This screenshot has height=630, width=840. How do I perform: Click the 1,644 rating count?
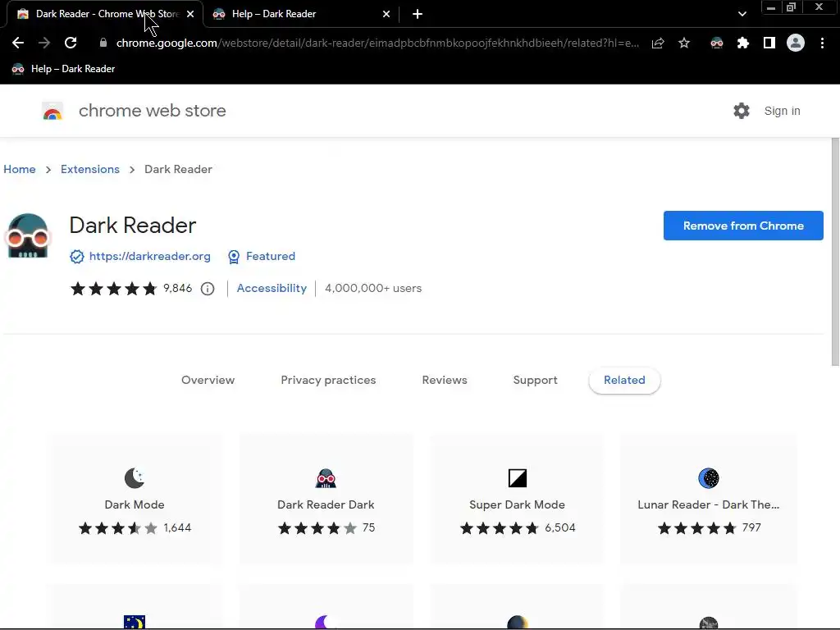177,528
